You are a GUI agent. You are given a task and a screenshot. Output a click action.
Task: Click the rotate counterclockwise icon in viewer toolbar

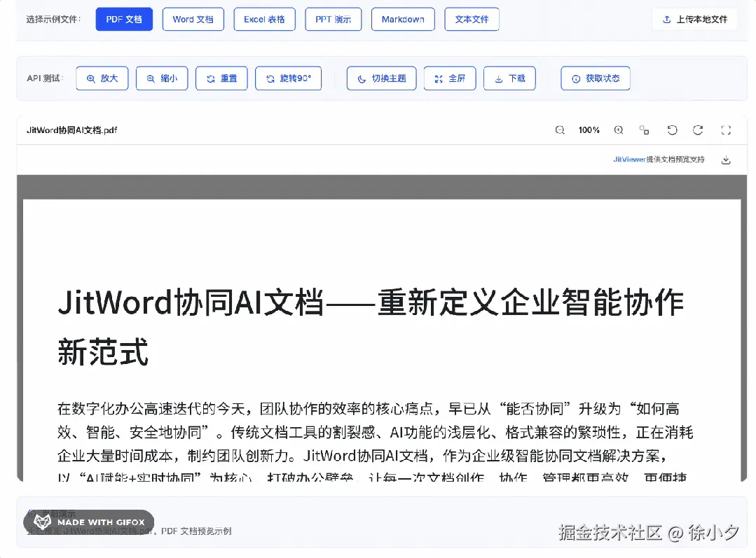coord(672,130)
